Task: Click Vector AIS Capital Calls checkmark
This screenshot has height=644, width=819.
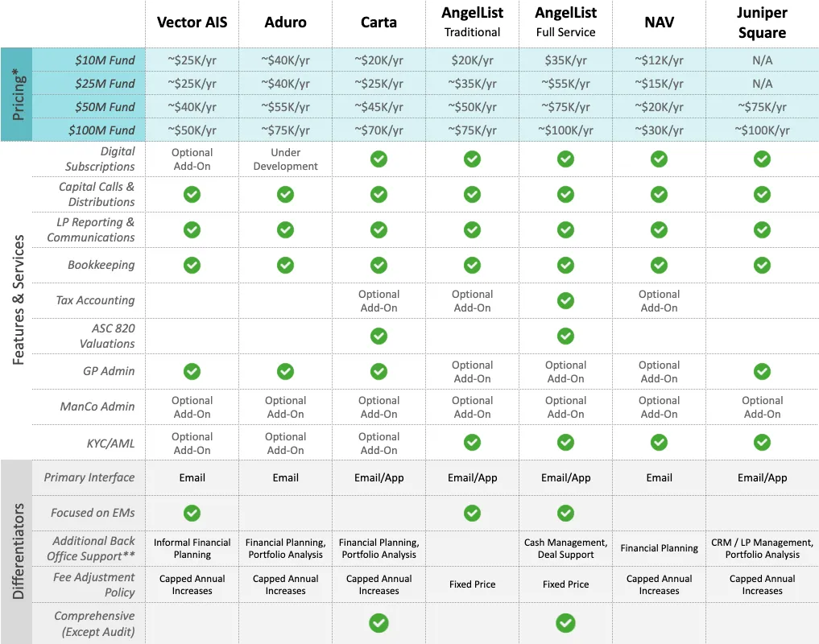Action: click(192, 194)
